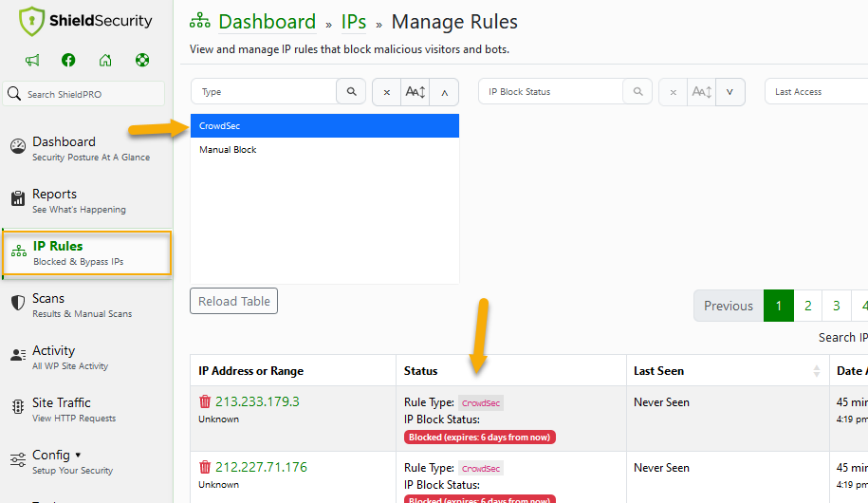The image size is (868, 503).
Task: Open the lifebuoy help icon
Action: tap(142, 60)
